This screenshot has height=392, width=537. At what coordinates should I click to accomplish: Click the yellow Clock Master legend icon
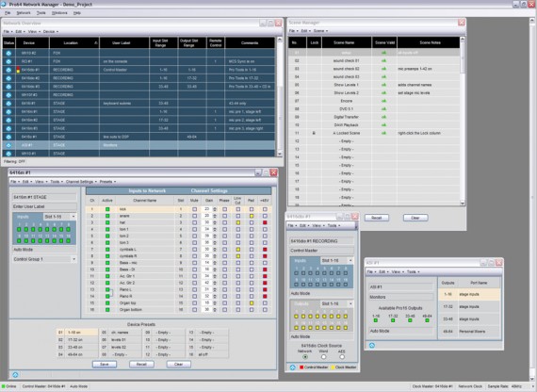pyautogui.click(x=333, y=367)
